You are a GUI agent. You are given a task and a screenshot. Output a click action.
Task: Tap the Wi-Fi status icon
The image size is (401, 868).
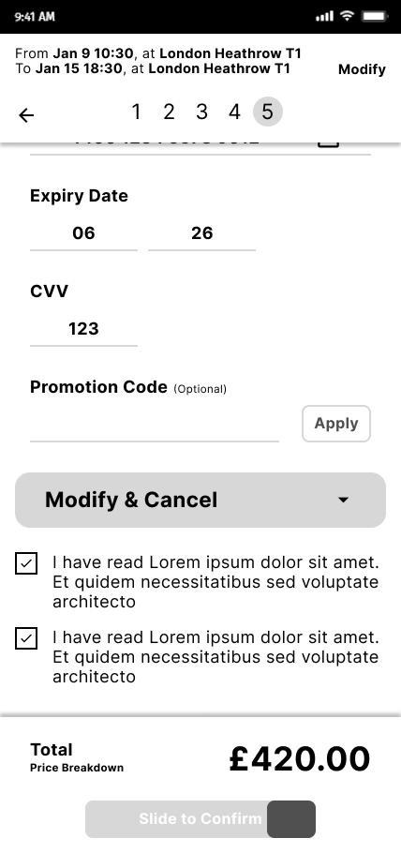(348, 16)
